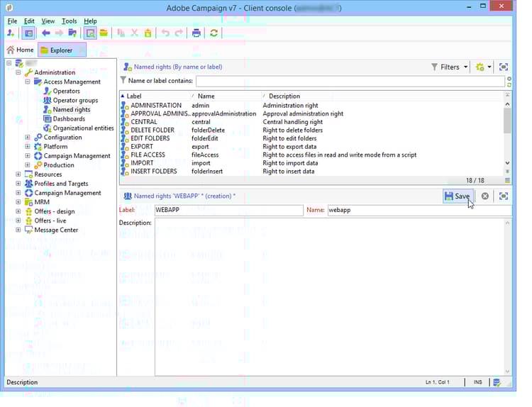Screen dimensions: 532x407
Task: Click the Name or label contains field
Action: click(350, 81)
